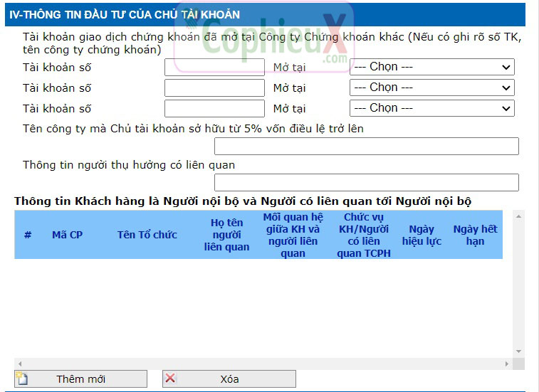Click the red X icon on Xóa

pos(171,379)
